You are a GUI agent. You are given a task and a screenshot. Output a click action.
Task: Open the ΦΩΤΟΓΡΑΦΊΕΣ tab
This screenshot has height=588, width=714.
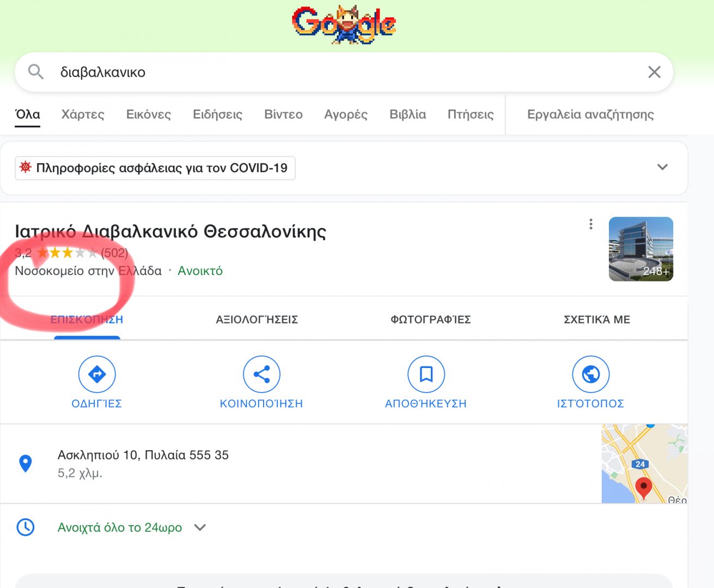click(431, 320)
